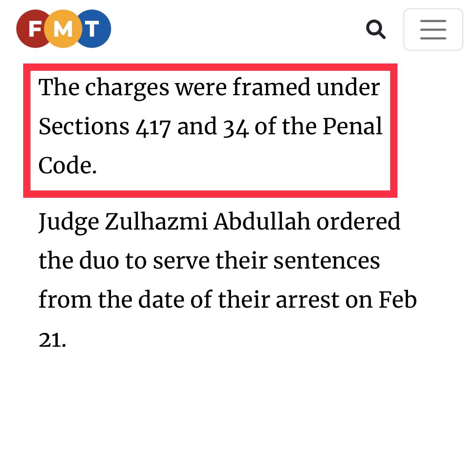Click the name "Abdullah" in the article
This screenshot has width=476, height=457.
pos(262,221)
